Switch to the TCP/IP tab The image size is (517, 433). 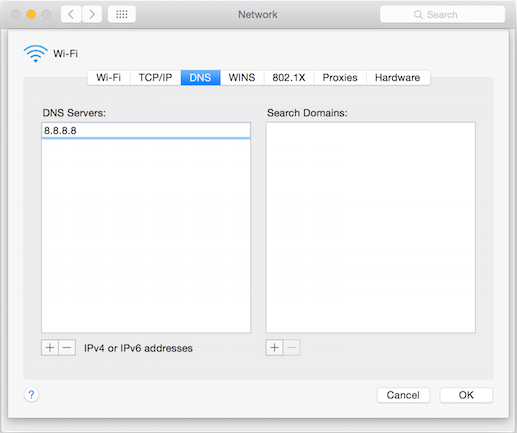coord(155,78)
